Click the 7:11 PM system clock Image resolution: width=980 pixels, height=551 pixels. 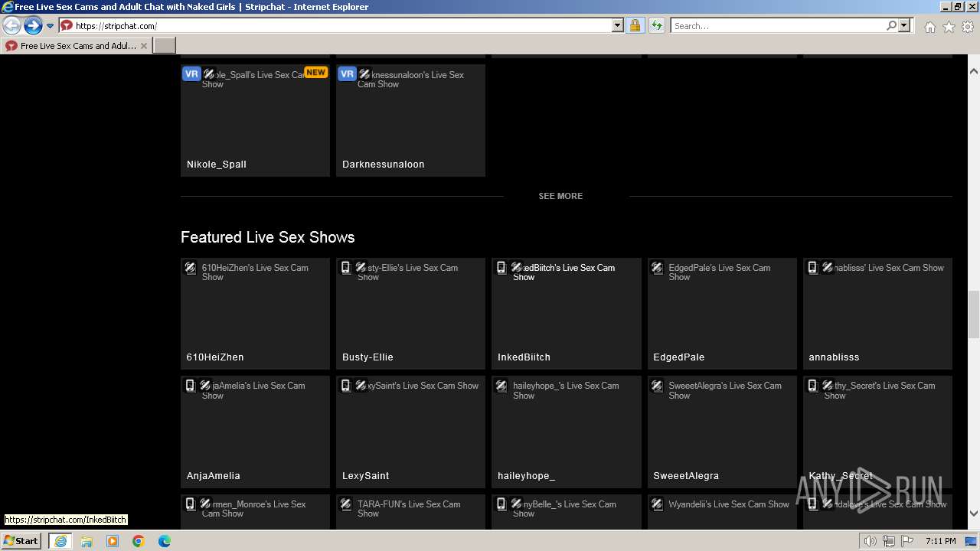(x=940, y=541)
